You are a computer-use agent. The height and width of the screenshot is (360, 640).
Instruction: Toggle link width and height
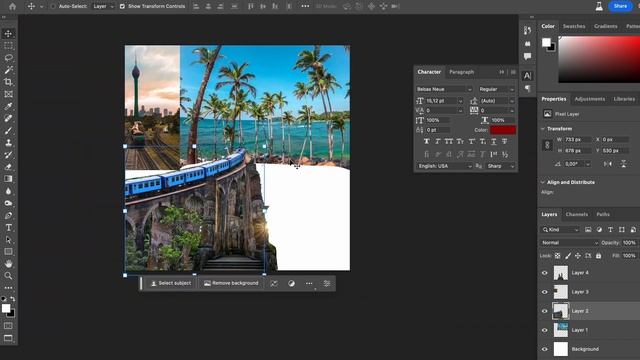coord(547,145)
